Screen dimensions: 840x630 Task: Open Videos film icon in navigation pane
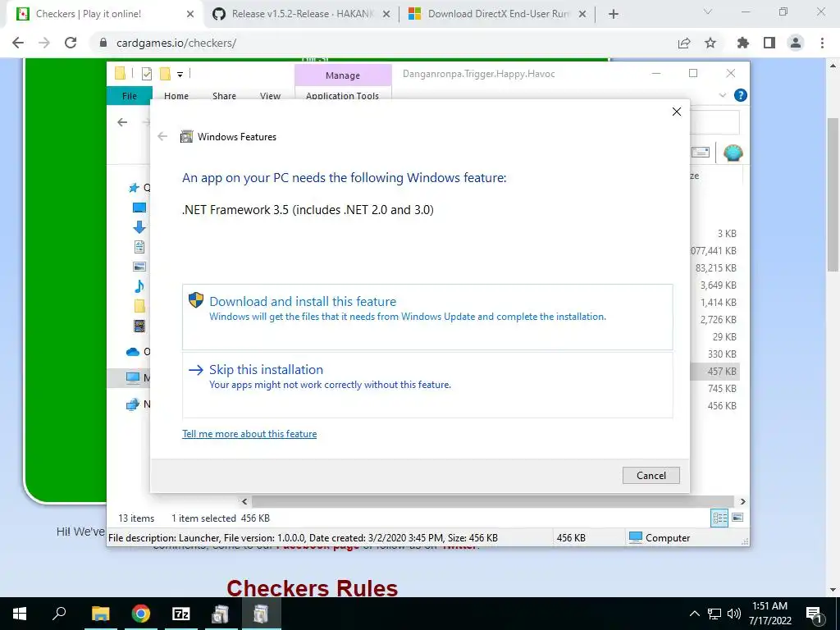[139, 326]
